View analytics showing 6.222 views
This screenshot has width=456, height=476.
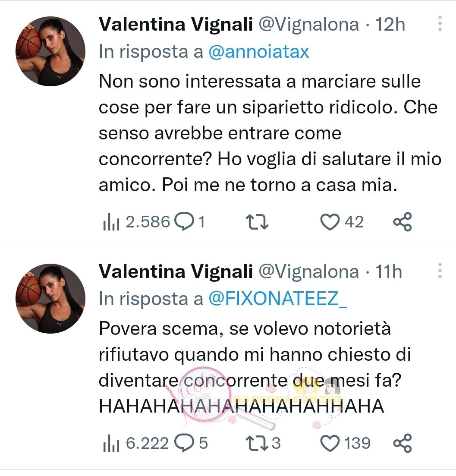click(135, 443)
